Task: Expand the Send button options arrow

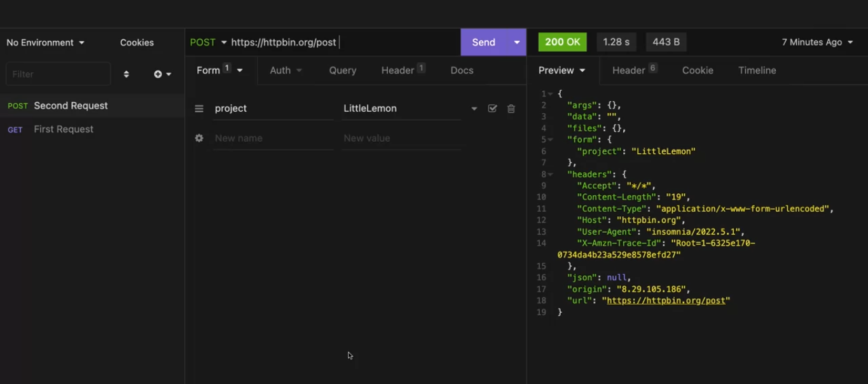Action: tap(516, 43)
